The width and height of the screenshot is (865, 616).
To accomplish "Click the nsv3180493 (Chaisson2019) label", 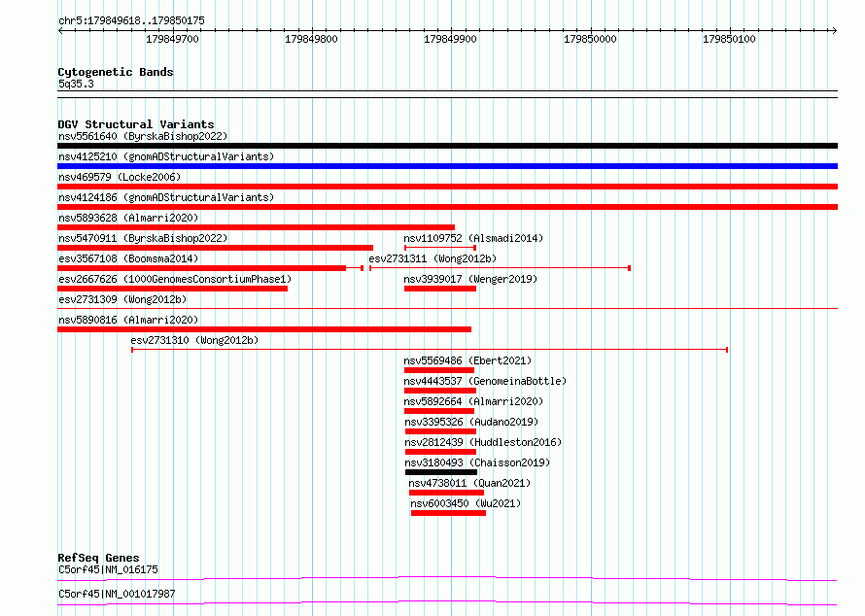I will pyautogui.click(x=477, y=462).
